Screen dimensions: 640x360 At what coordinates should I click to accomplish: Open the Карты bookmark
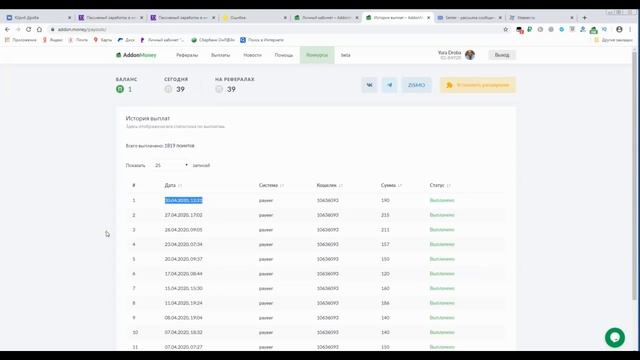(x=102, y=40)
